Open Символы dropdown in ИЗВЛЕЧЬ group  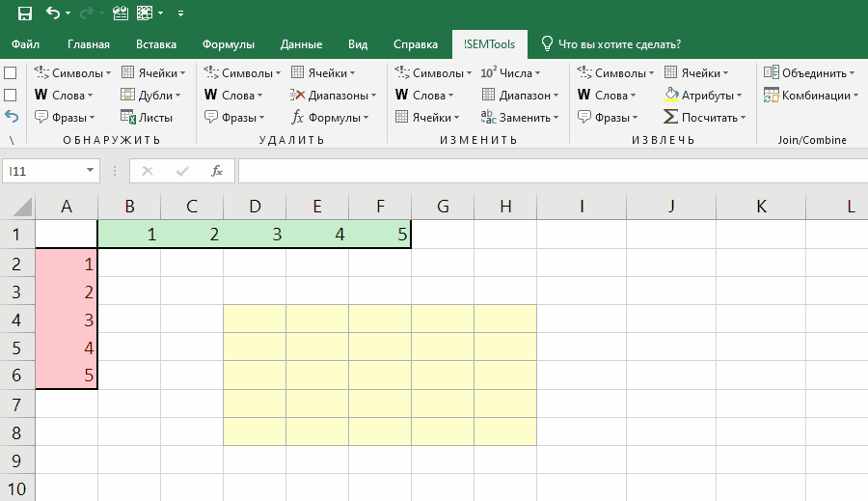pyautogui.click(x=615, y=73)
